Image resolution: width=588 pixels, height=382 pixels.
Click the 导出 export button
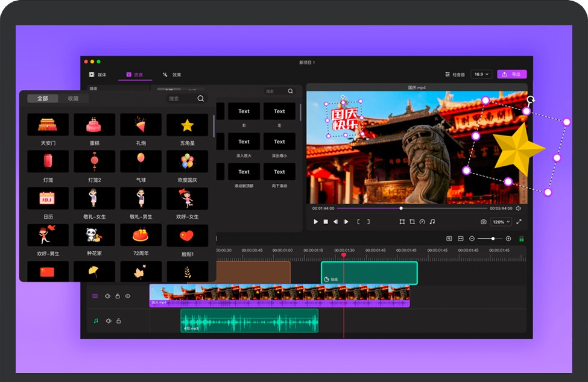tap(511, 74)
